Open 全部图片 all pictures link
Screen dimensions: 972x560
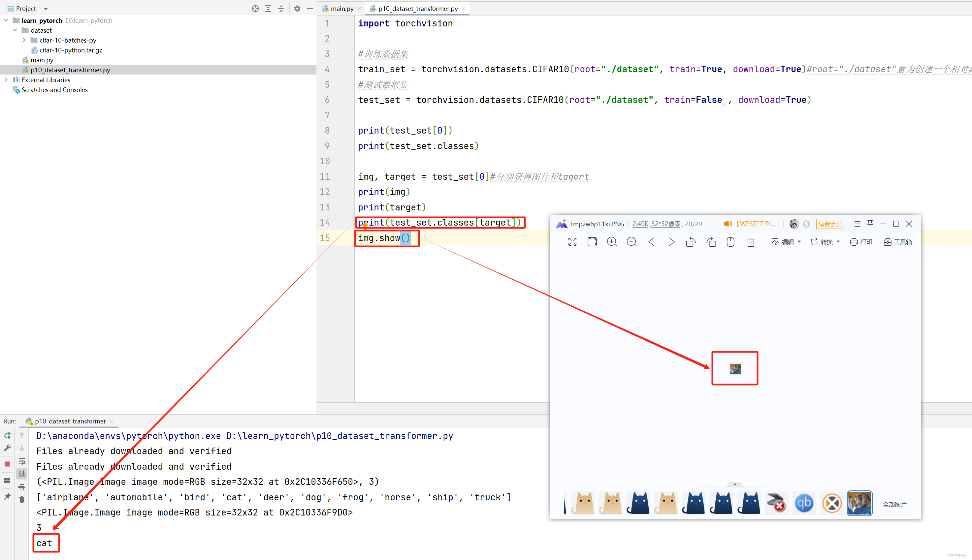894,504
